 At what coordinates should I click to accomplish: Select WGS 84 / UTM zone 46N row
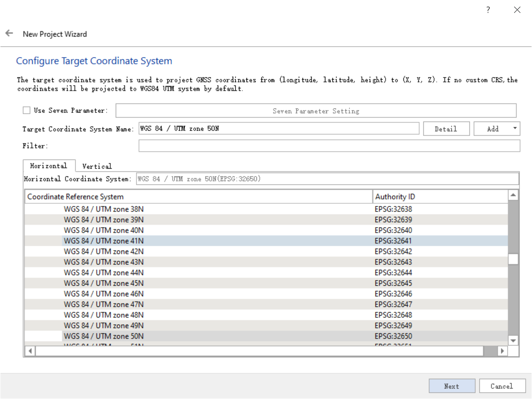click(266, 294)
